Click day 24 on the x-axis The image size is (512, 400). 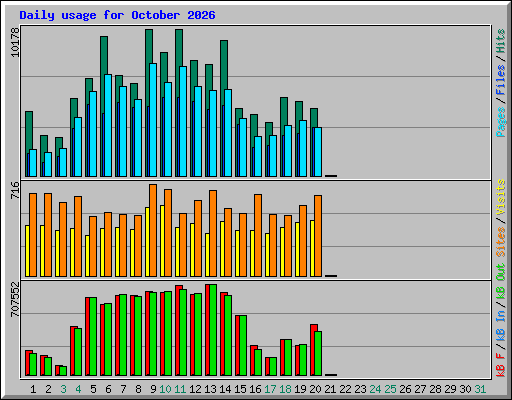tap(375, 389)
